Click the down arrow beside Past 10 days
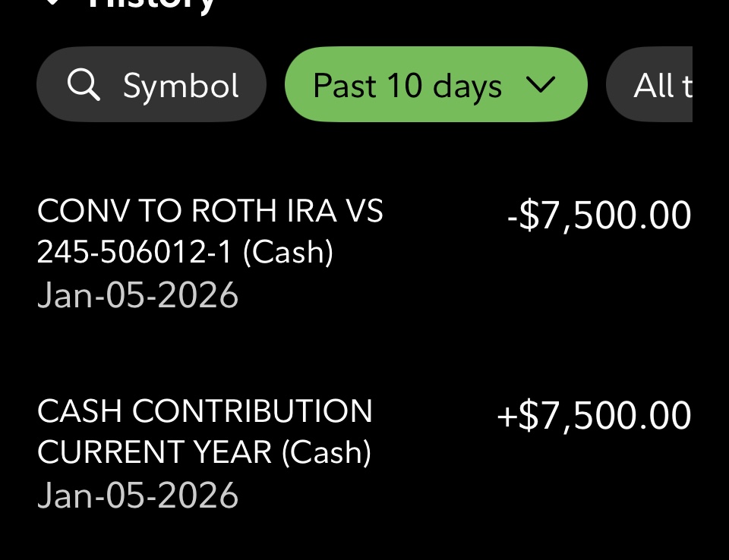Image resolution: width=729 pixels, height=560 pixels. 541,86
